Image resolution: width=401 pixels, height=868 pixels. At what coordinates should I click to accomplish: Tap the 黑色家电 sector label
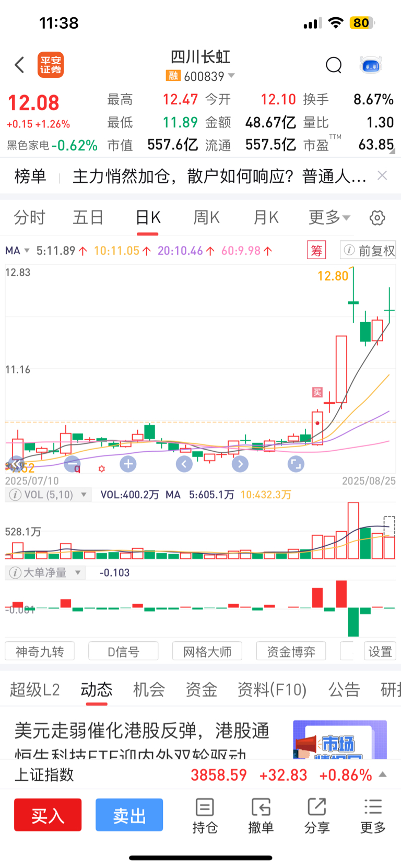pyautogui.click(x=29, y=145)
